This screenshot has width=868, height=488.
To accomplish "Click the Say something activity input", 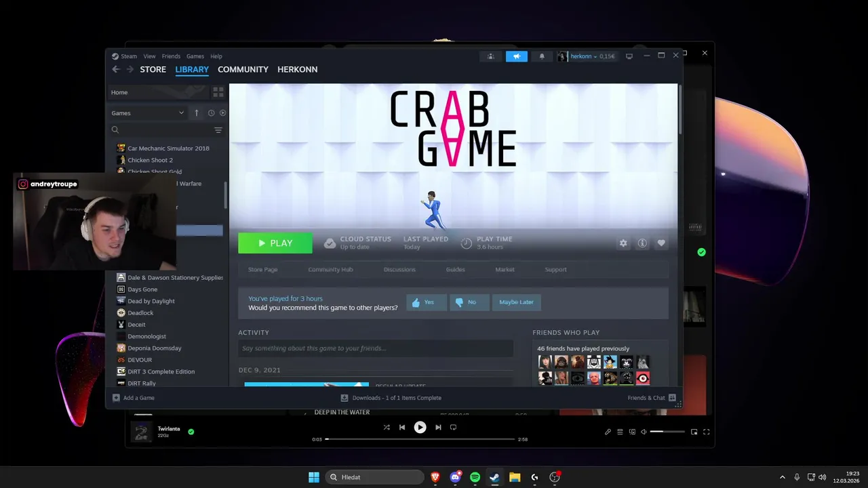I will (375, 348).
